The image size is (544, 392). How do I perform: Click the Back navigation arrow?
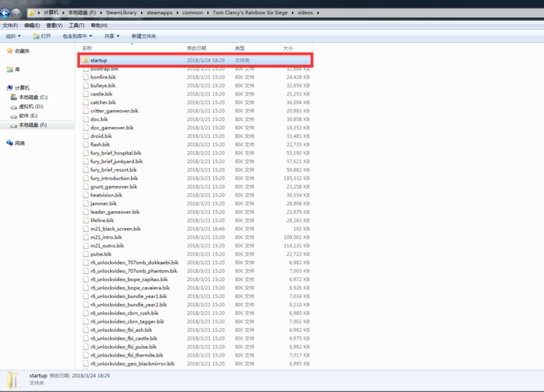(5, 13)
